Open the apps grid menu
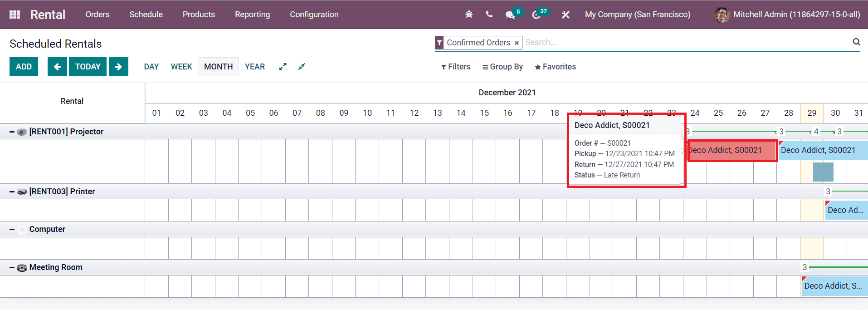 [15, 15]
